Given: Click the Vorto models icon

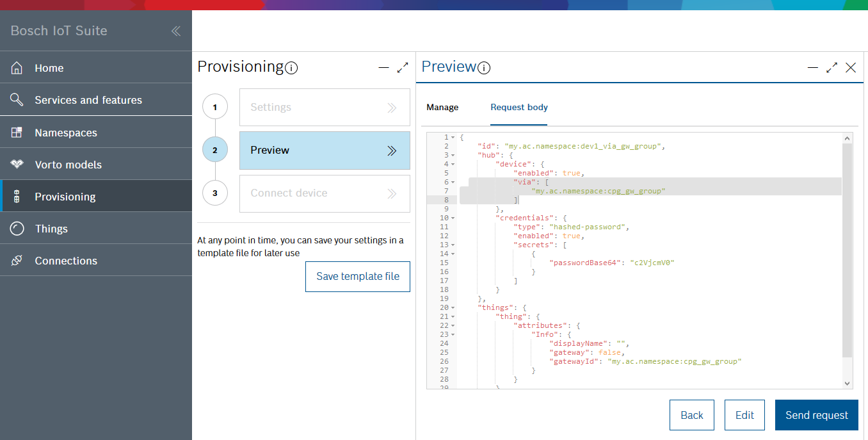Looking at the screenshot, I should (x=17, y=165).
